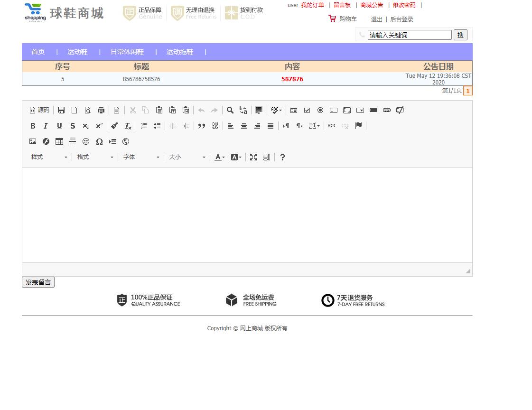Navigate to the 运动鞋 menu item
Screen dimensions: 532x410
click(x=77, y=52)
